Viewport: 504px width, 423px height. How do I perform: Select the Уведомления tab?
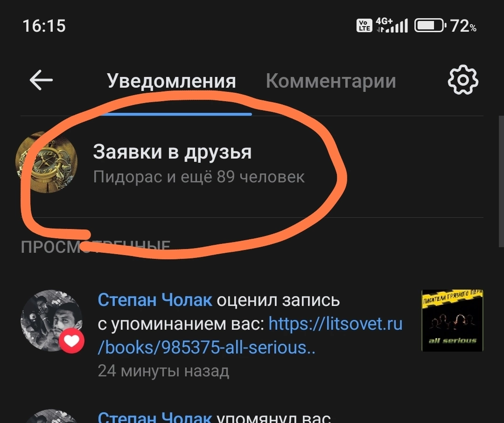tap(172, 81)
